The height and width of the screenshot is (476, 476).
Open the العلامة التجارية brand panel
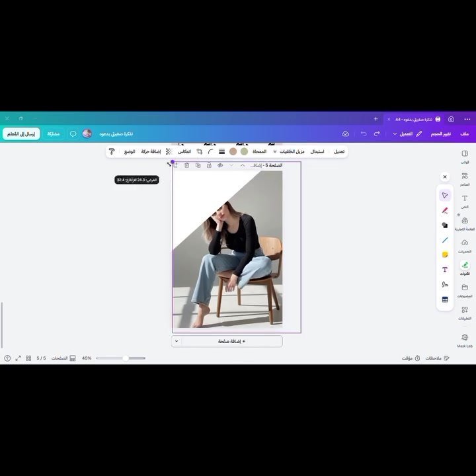pos(465,223)
